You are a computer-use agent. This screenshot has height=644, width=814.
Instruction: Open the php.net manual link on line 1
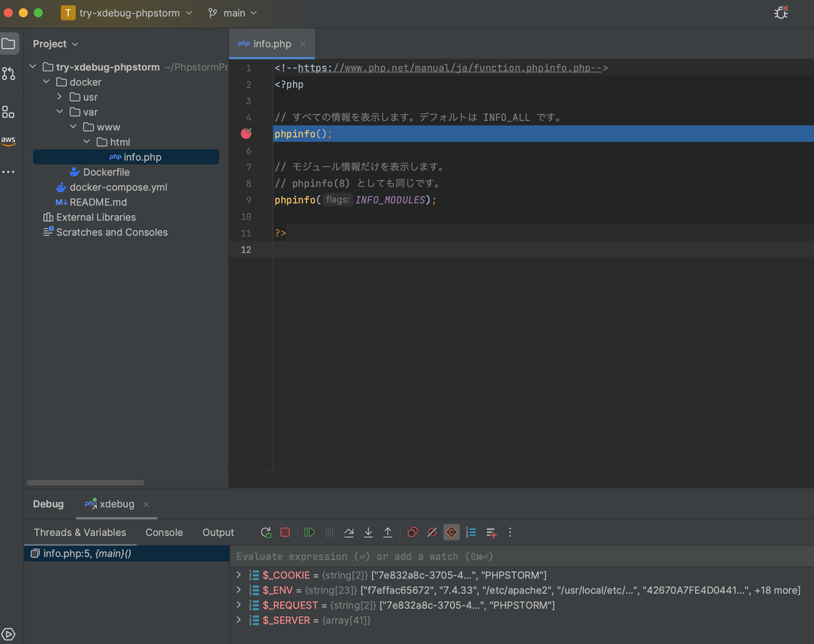[449, 68]
